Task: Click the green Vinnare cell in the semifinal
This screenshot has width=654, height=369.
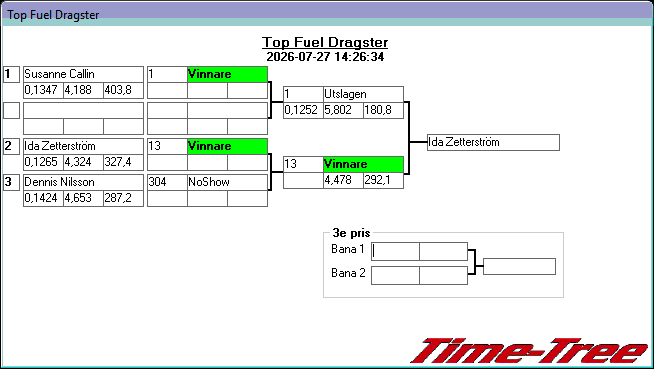Action: click(363, 164)
